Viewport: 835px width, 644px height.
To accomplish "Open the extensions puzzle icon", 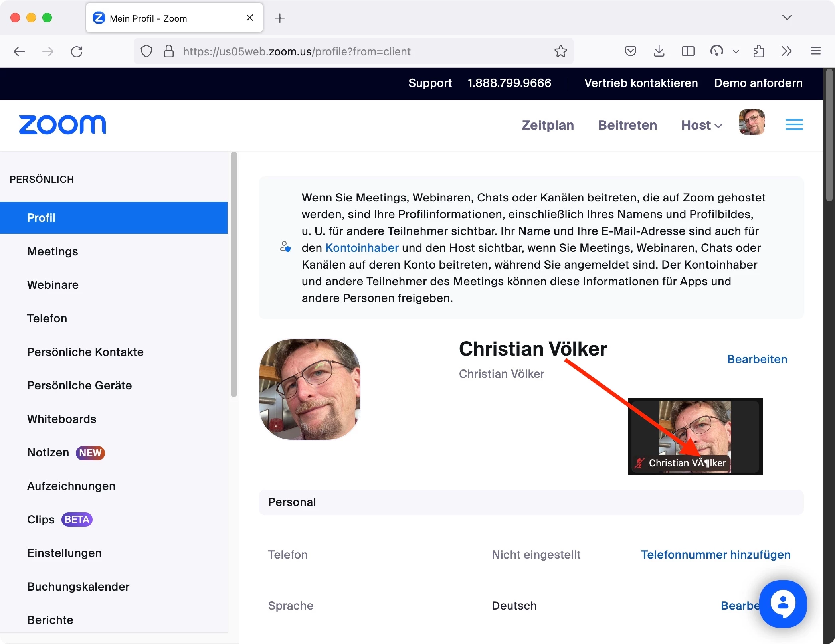I will pyautogui.click(x=758, y=51).
